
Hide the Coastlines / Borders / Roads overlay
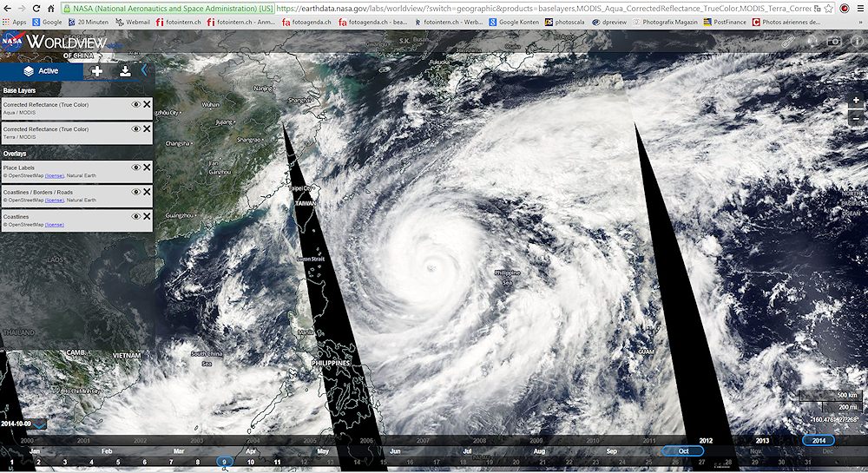point(135,192)
